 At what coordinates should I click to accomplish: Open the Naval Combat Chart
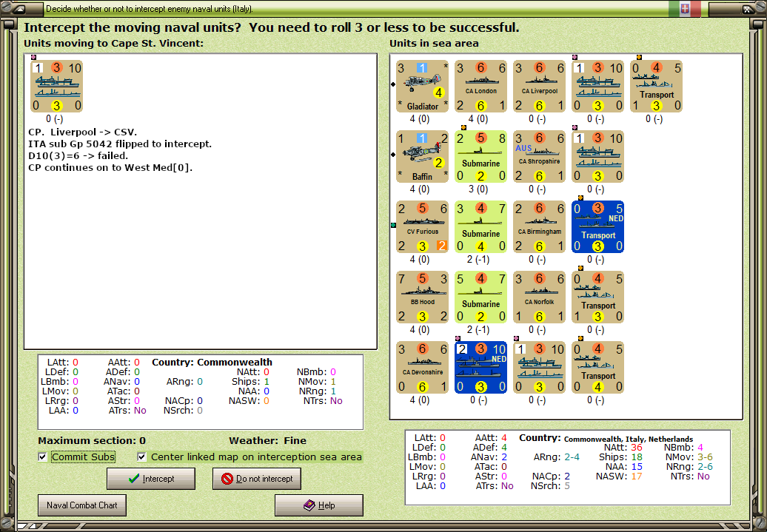[x=82, y=505]
